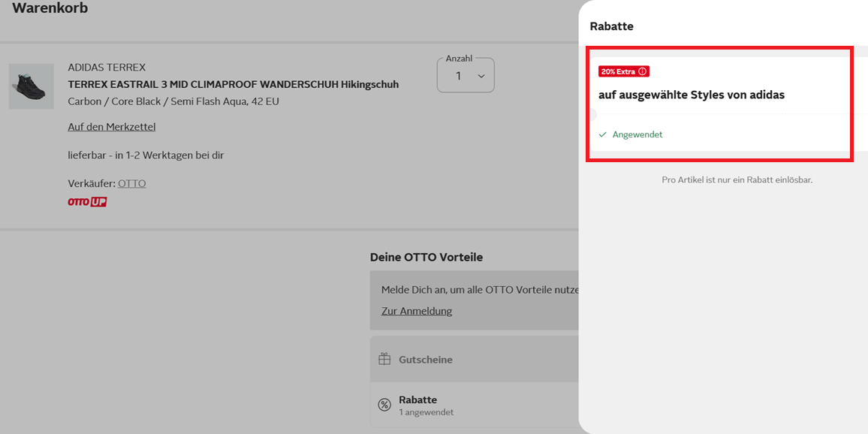Click the 1 angewendet subtitle under Rabatte
The image size is (868, 434).
pyautogui.click(x=426, y=412)
